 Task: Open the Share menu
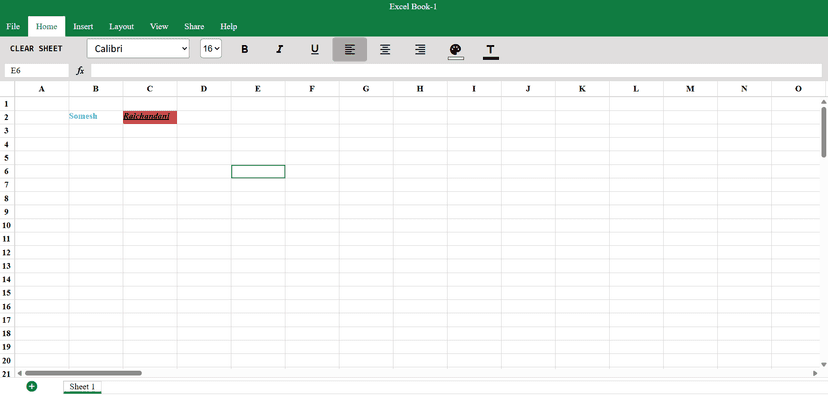[194, 26]
